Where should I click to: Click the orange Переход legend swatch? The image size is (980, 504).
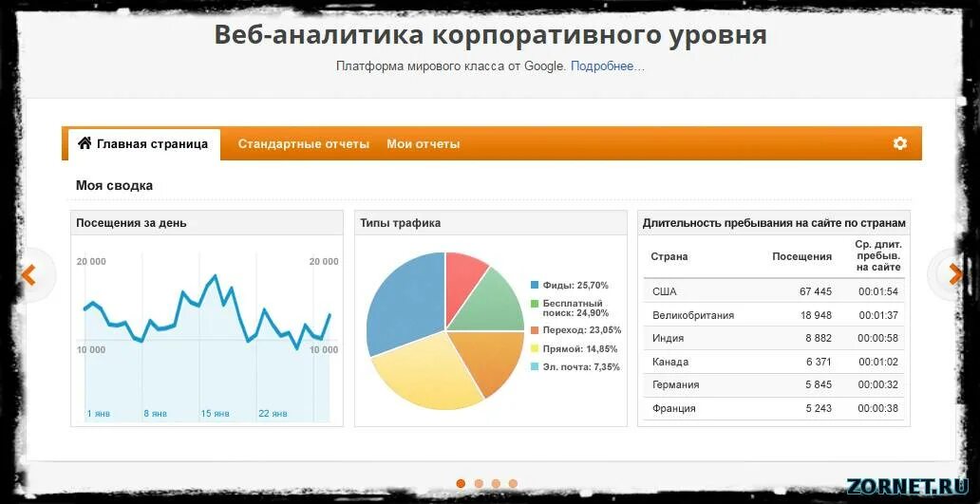(x=535, y=330)
